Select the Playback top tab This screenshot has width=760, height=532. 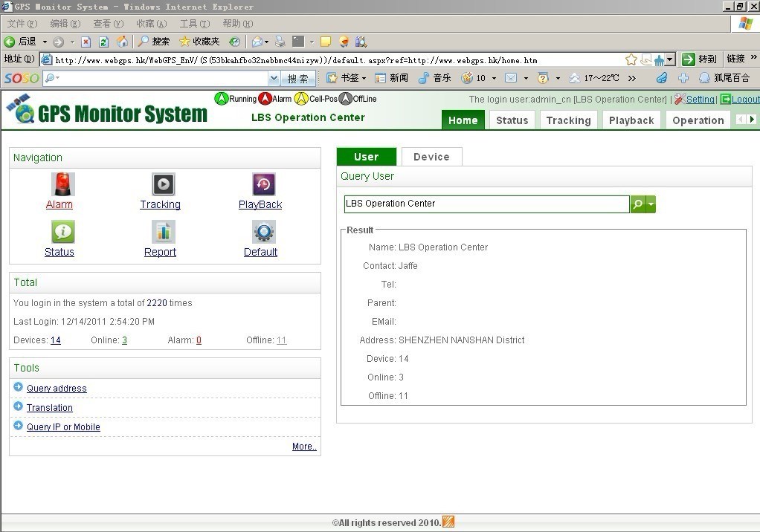pyautogui.click(x=631, y=120)
